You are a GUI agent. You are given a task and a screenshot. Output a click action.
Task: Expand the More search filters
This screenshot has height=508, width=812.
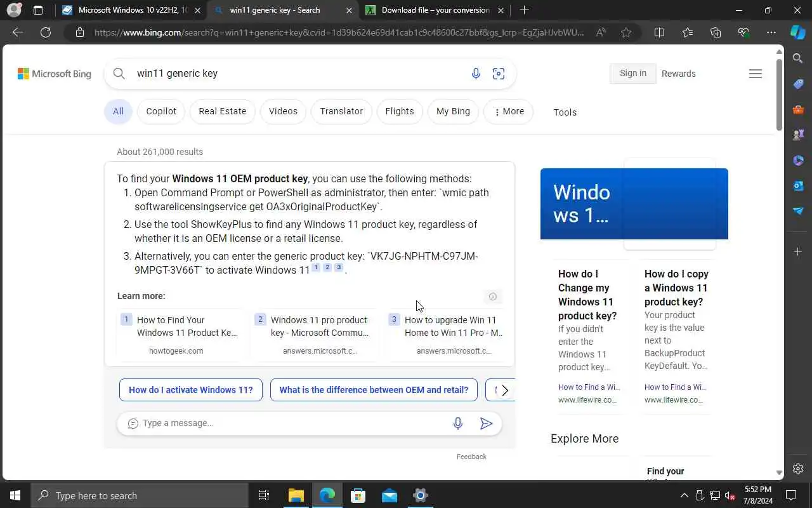[509, 111]
